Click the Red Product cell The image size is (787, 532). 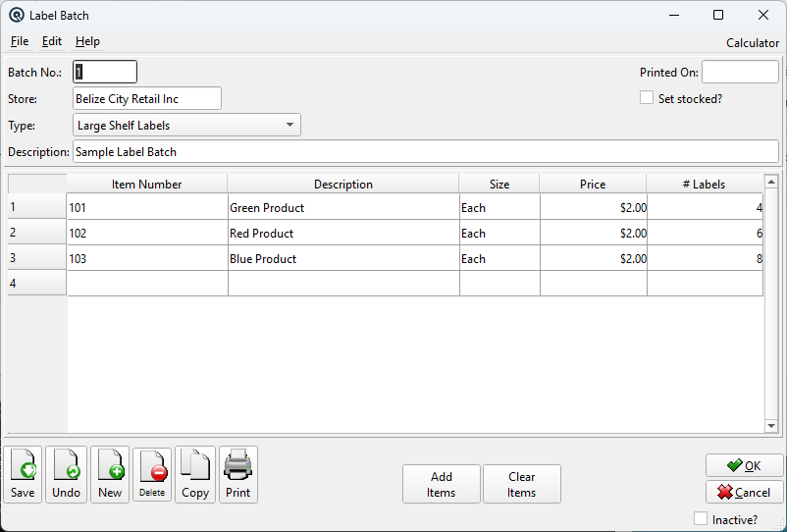tap(343, 233)
